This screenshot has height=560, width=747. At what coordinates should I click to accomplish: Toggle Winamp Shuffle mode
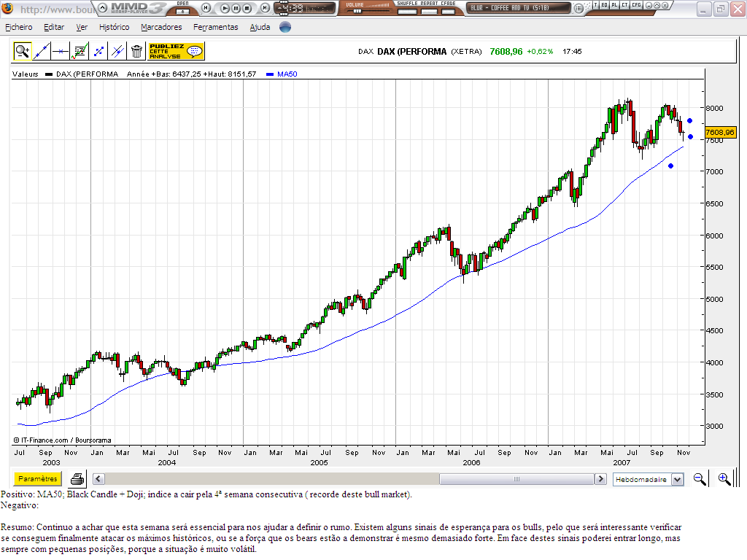(407, 12)
